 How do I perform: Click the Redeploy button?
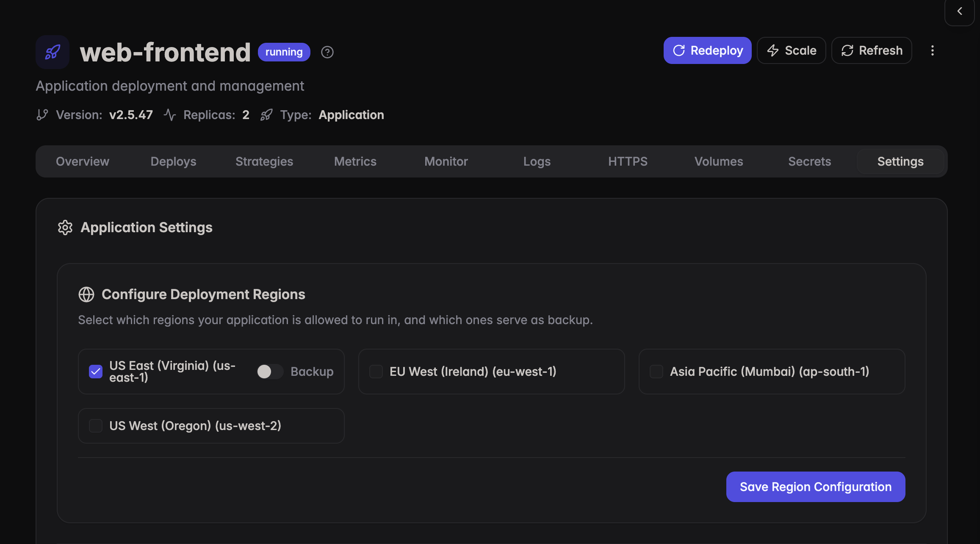[x=708, y=50]
